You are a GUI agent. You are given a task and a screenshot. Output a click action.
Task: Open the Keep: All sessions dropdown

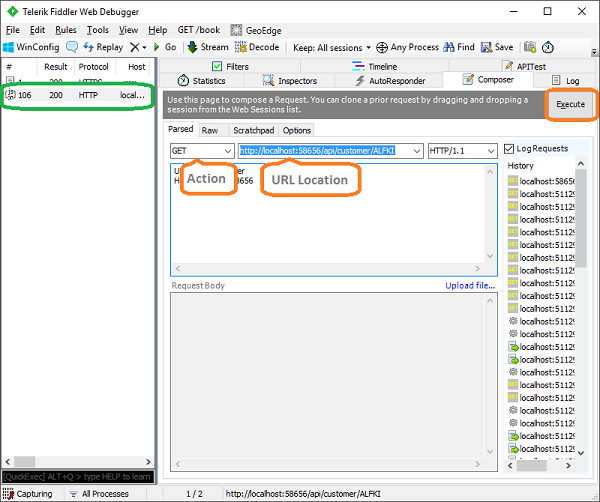tap(332, 47)
